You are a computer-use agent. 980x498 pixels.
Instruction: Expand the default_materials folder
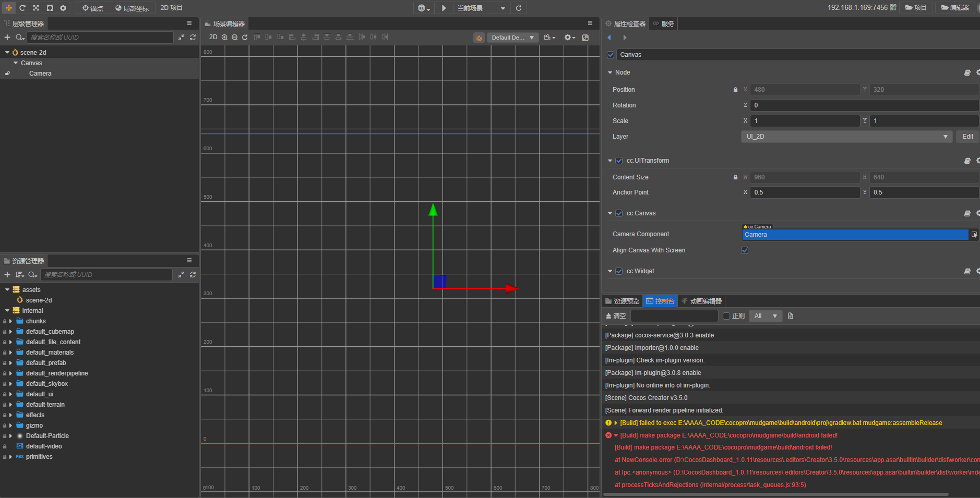coord(10,353)
